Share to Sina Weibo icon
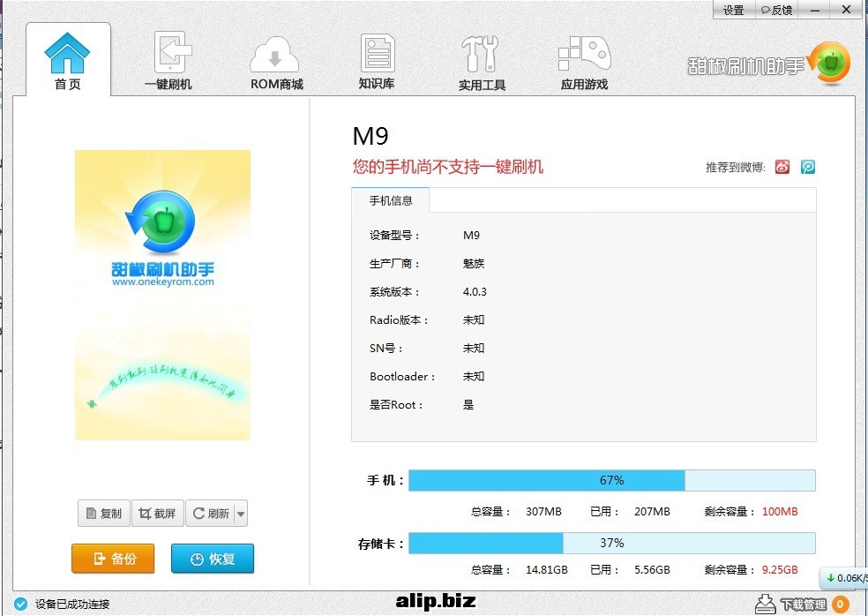The image size is (868, 616). click(782, 167)
